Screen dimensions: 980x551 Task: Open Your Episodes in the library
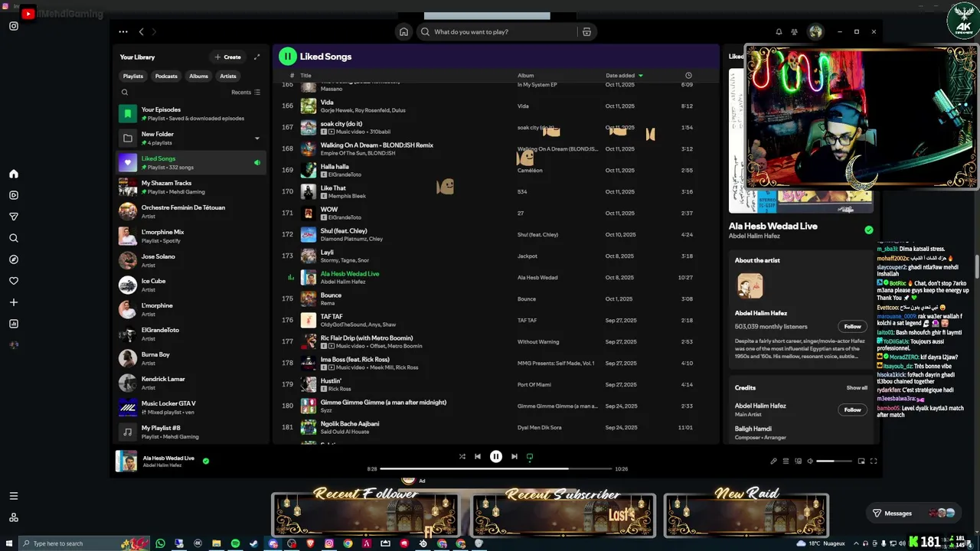tap(190, 113)
